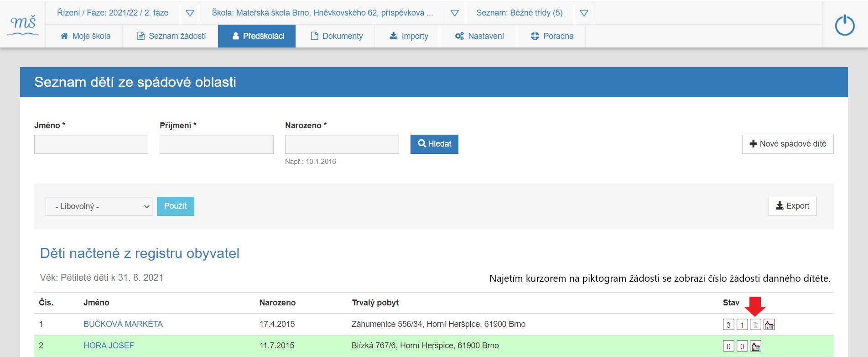Click the Hledat search button
The image size is (868, 357).
pyautogui.click(x=434, y=144)
